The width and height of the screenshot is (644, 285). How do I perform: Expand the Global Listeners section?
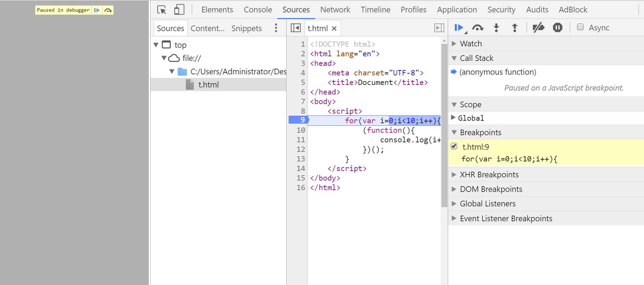click(454, 204)
